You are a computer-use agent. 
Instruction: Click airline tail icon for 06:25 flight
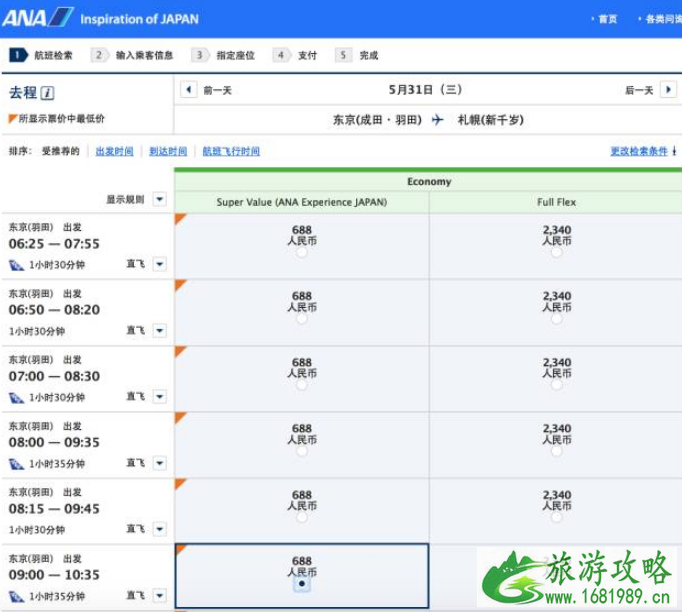17,265
